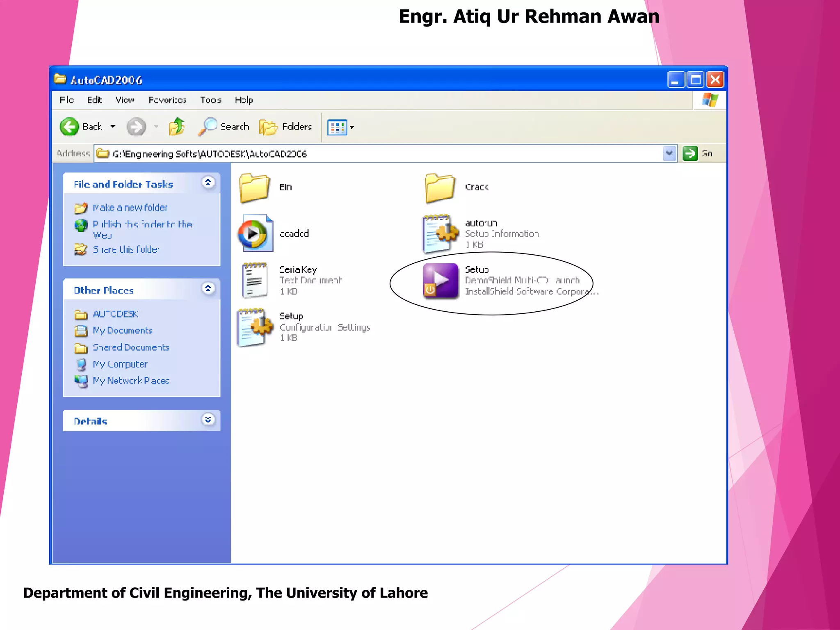Open the Crack folder

coord(440,188)
